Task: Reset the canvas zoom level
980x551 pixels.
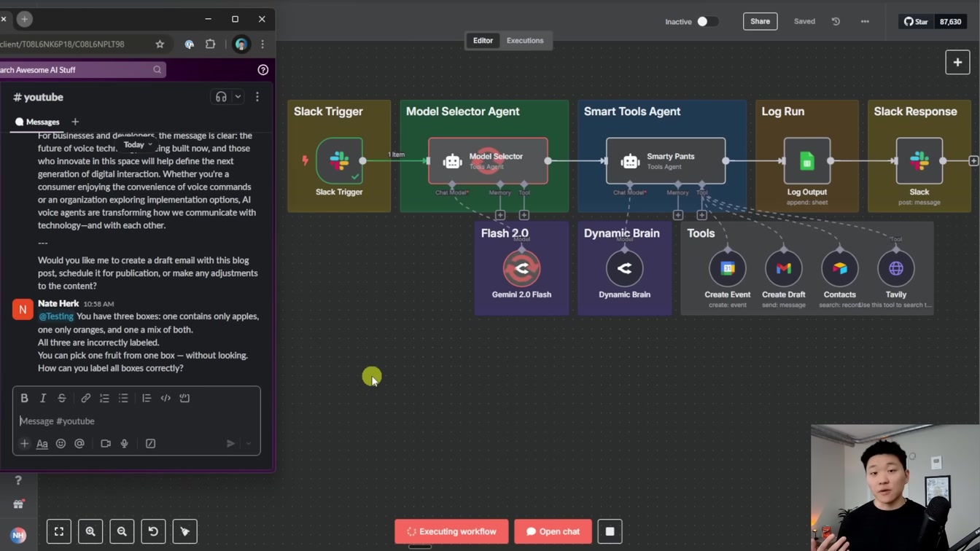Action: point(153,531)
